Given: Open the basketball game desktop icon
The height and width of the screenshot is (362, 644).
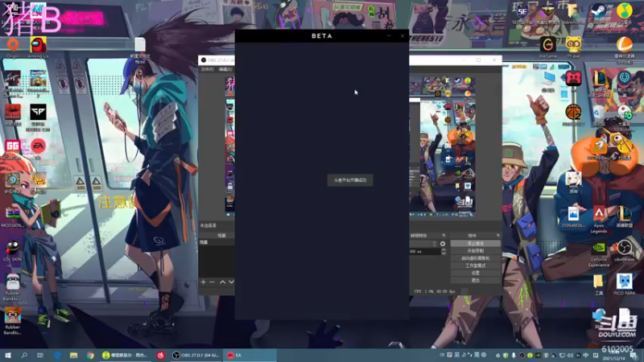Looking at the screenshot, I should coord(573,112).
